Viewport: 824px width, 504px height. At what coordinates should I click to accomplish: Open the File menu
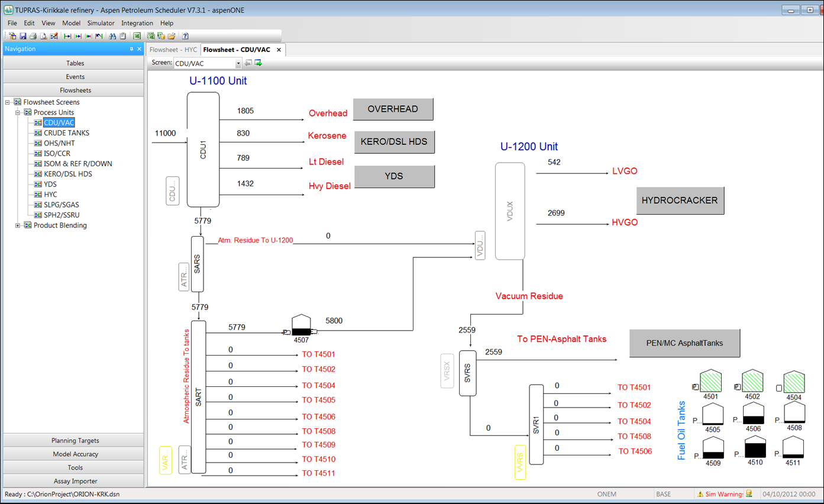(12, 23)
